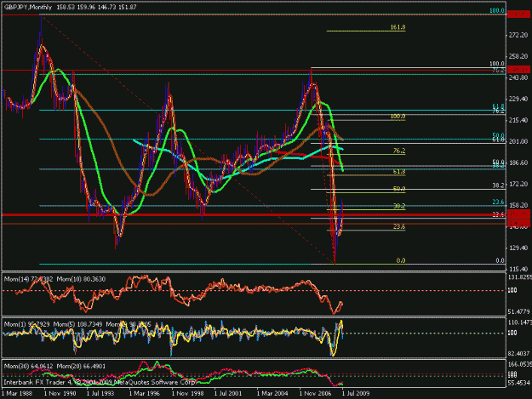Image resolution: width=532 pixels, height=399 pixels.
Task: Click the Mom(20) 66.4901 indicator label
Action: (81, 367)
